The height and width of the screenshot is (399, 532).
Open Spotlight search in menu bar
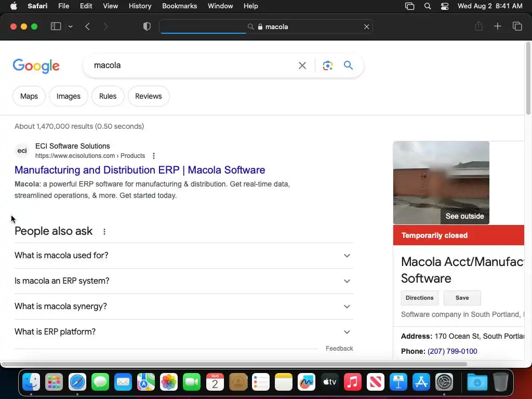tap(428, 6)
